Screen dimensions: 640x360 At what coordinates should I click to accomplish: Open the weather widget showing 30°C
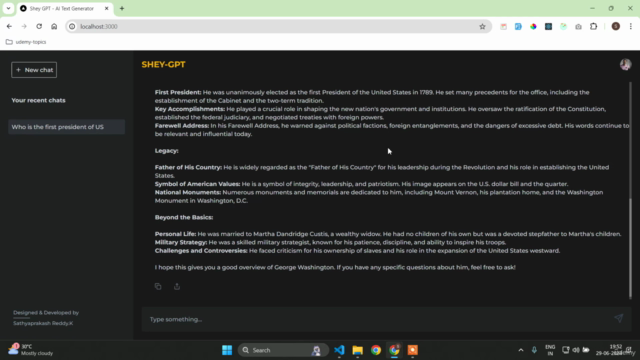point(31,350)
